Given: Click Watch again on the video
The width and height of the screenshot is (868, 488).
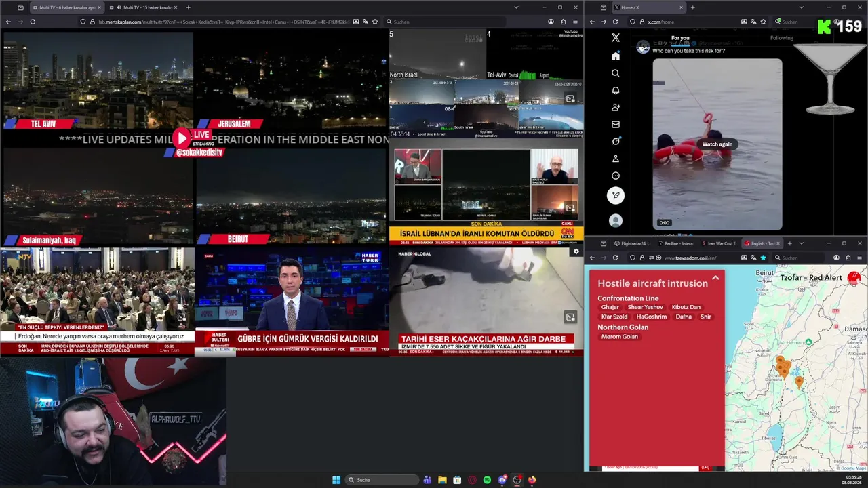Looking at the screenshot, I should 717,144.
